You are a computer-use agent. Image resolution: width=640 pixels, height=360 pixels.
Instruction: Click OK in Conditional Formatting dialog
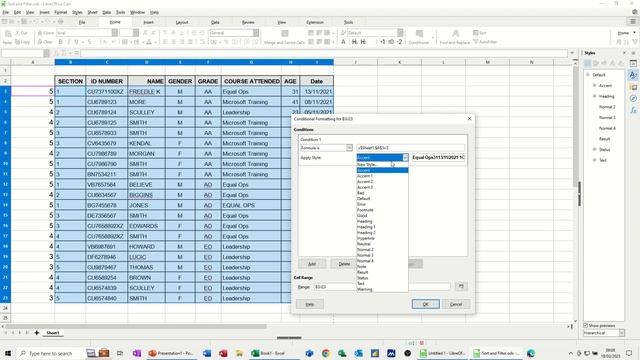click(425, 304)
